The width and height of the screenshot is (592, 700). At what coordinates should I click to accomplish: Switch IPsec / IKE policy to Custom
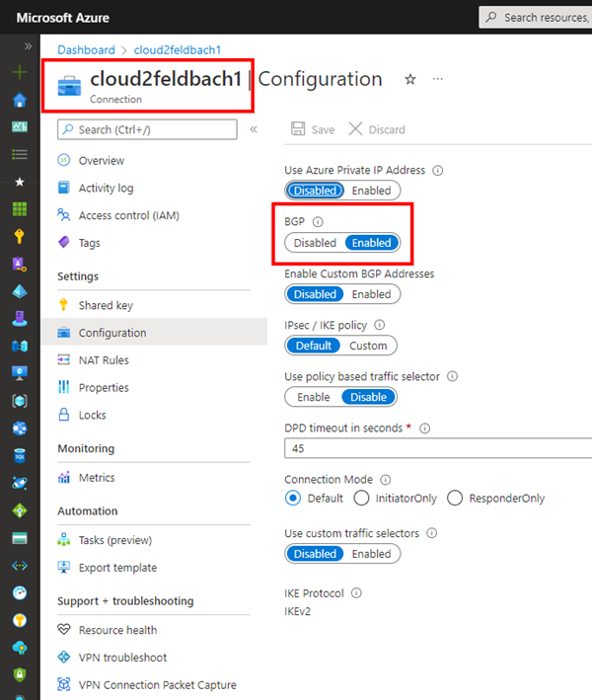point(368,346)
